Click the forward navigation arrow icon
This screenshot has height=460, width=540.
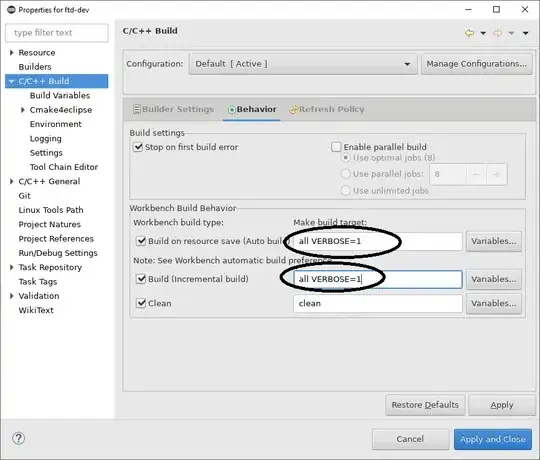tap(497, 33)
